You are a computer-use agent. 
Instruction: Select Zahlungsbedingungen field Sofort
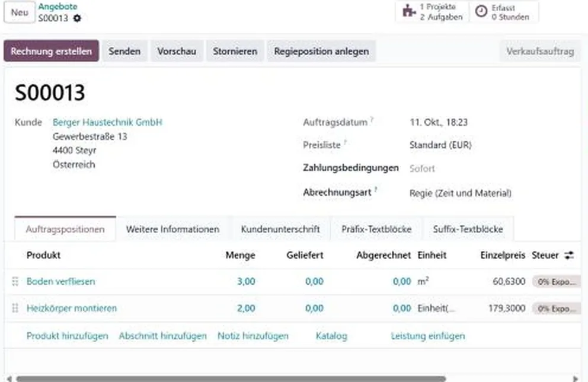[422, 168]
